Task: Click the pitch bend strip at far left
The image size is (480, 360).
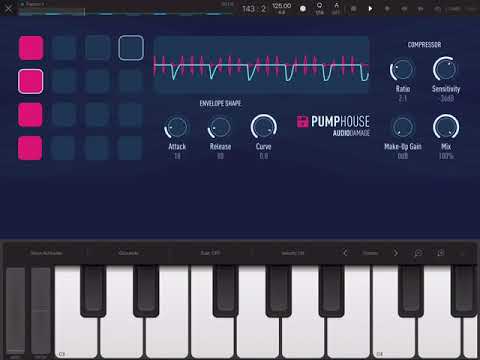Action: click(15, 310)
